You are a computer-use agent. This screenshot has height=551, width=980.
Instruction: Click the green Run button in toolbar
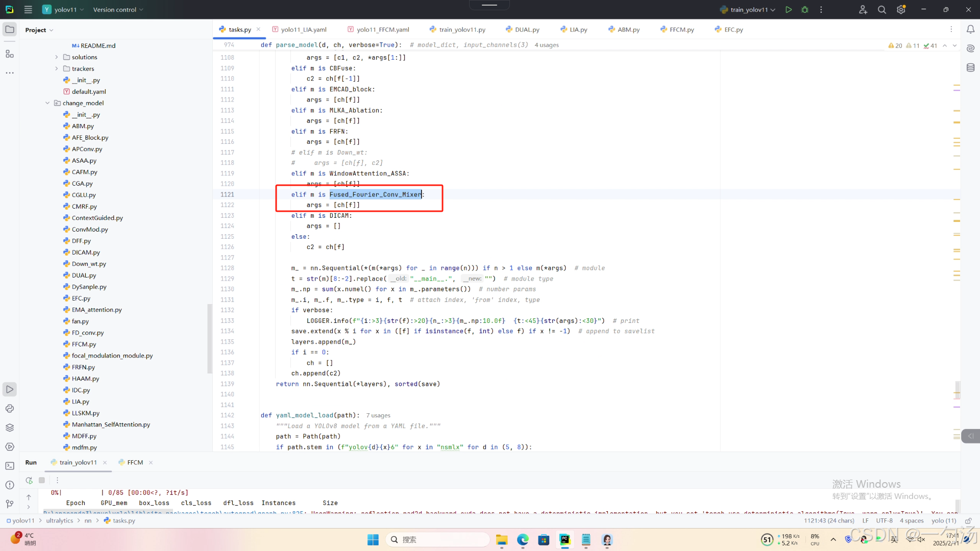[x=789, y=10]
